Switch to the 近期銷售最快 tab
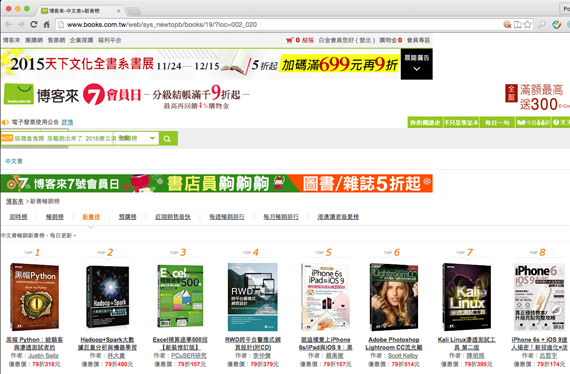The width and height of the screenshot is (570, 374). click(x=173, y=217)
